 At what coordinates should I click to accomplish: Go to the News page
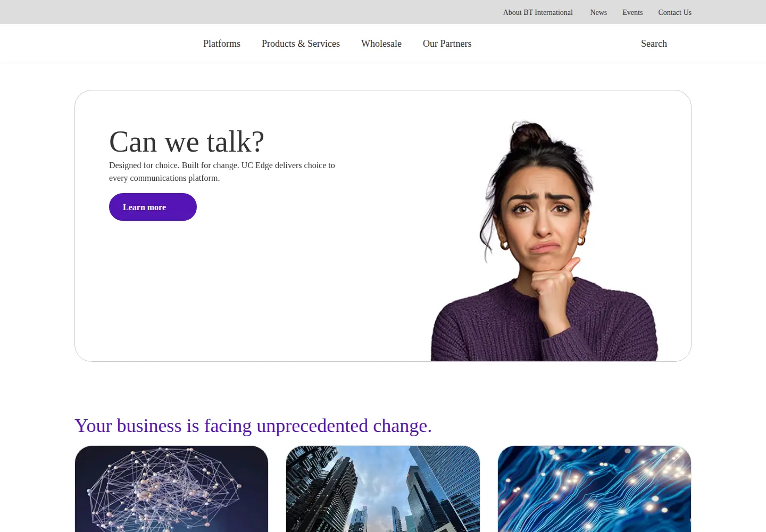(598, 12)
